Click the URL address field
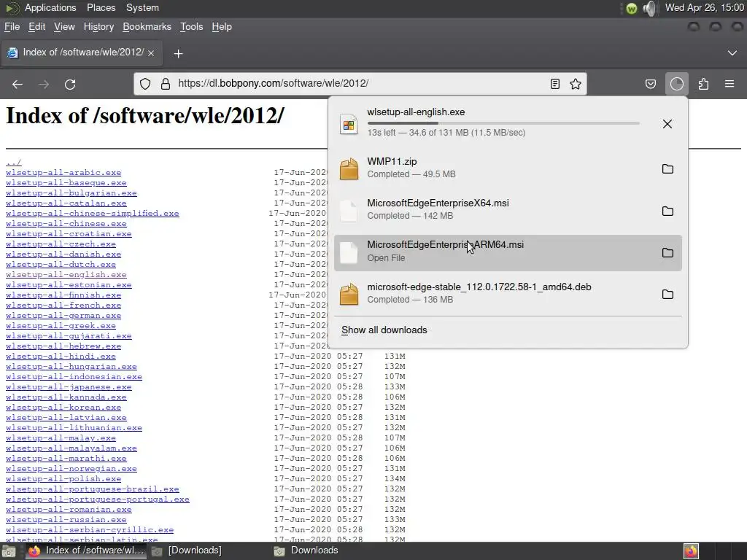 360,83
